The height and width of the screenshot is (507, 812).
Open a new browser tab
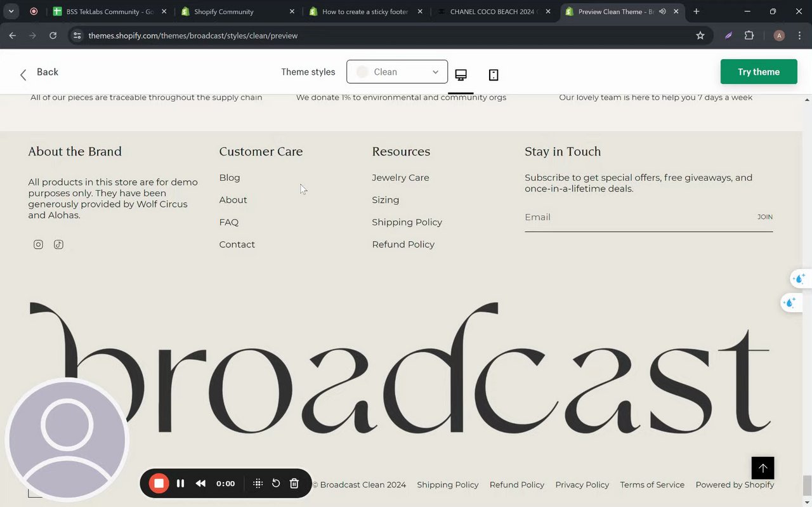(x=697, y=11)
